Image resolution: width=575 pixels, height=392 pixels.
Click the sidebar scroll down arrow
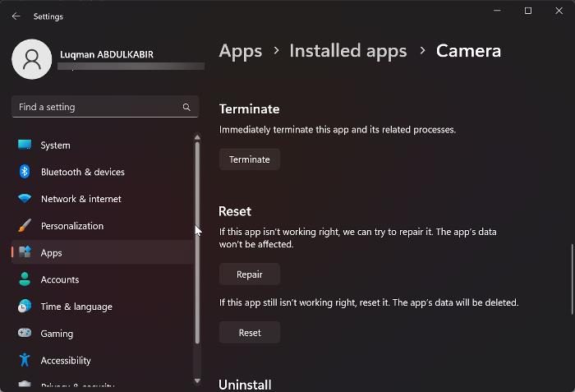pos(197,381)
